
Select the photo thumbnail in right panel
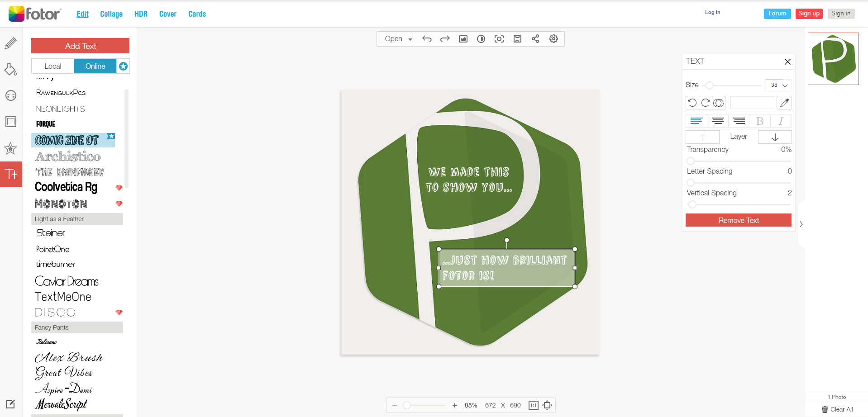pos(833,59)
